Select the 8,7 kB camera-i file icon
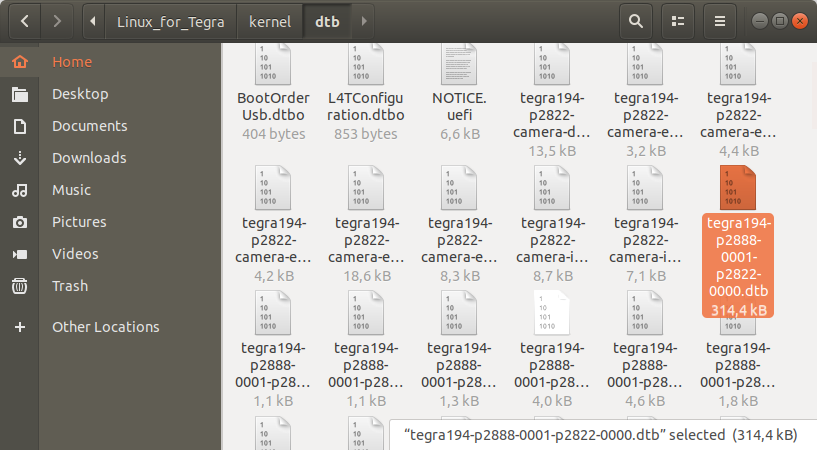The width and height of the screenshot is (817, 450). [x=552, y=188]
